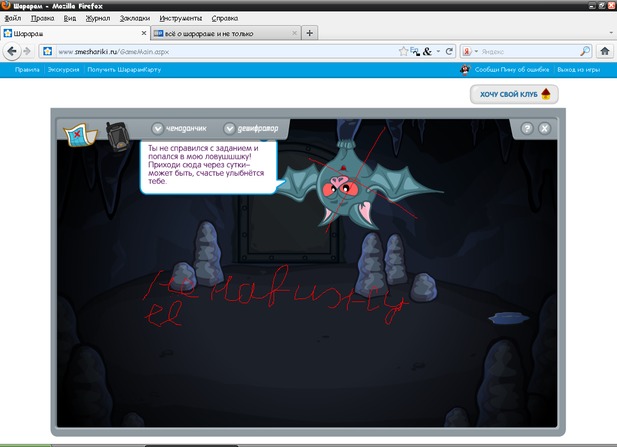Open the Файл menu
Image resolution: width=617 pixels, height=447 pixels.
pos(13,18)
